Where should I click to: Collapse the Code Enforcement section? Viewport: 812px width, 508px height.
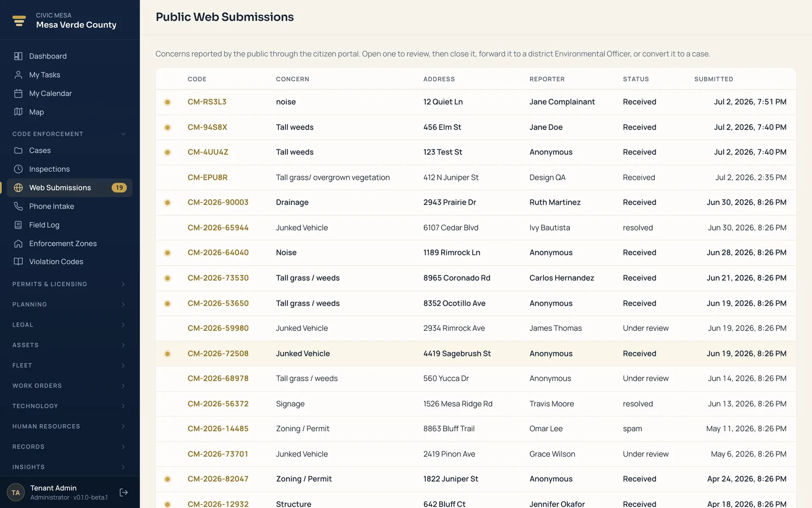(x=70, y=134)
